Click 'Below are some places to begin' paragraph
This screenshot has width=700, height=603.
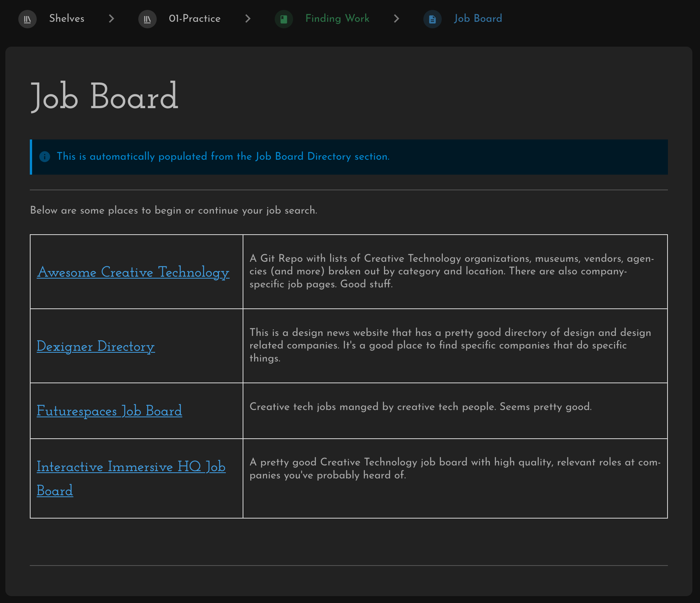point(173,210)
